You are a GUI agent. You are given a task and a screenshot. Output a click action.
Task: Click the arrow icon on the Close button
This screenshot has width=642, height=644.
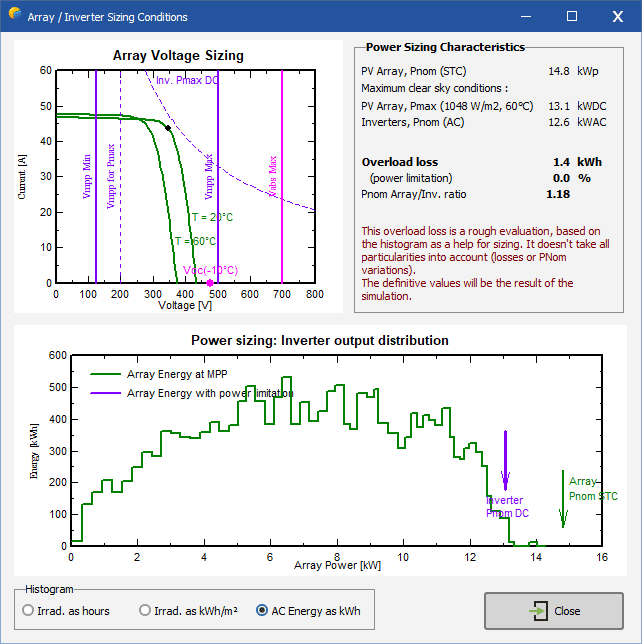click(539, 611)
